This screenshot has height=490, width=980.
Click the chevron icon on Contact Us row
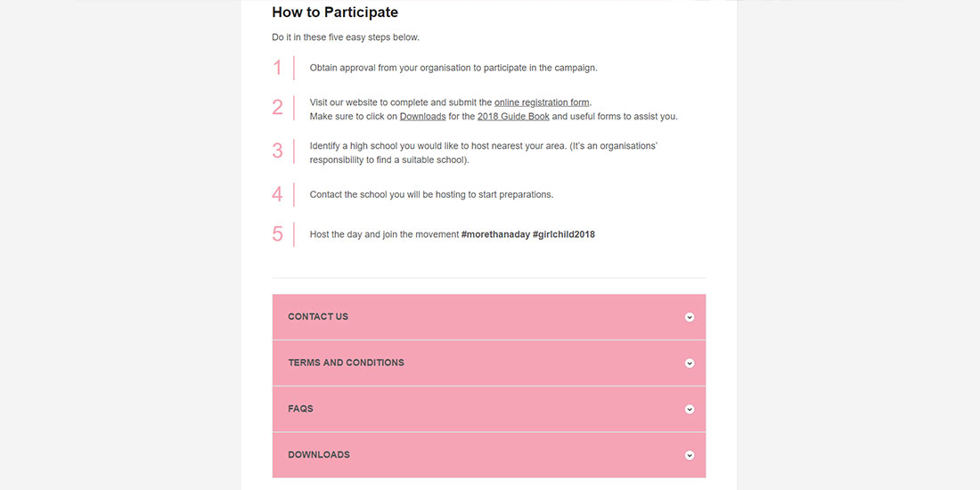(690, 317)
